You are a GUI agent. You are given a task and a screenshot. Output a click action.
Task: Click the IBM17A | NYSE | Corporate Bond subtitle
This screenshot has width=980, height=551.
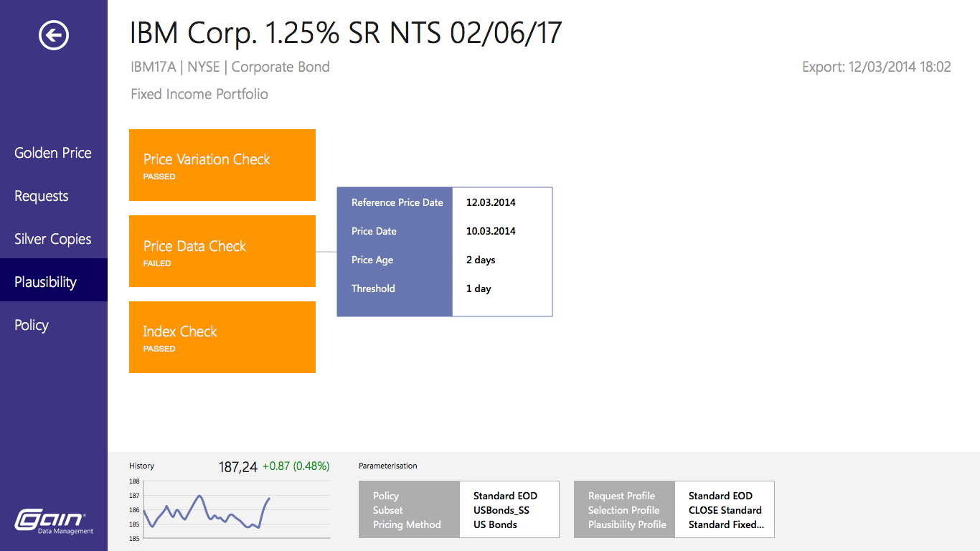point(230,67)
